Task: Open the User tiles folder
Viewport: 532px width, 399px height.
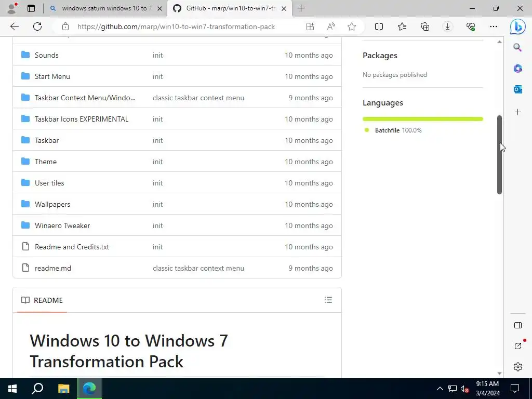Action: point(49,183)
